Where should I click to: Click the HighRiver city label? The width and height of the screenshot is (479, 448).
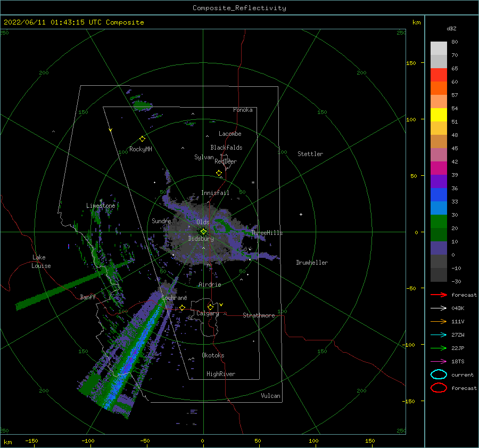tap(221, 374)
